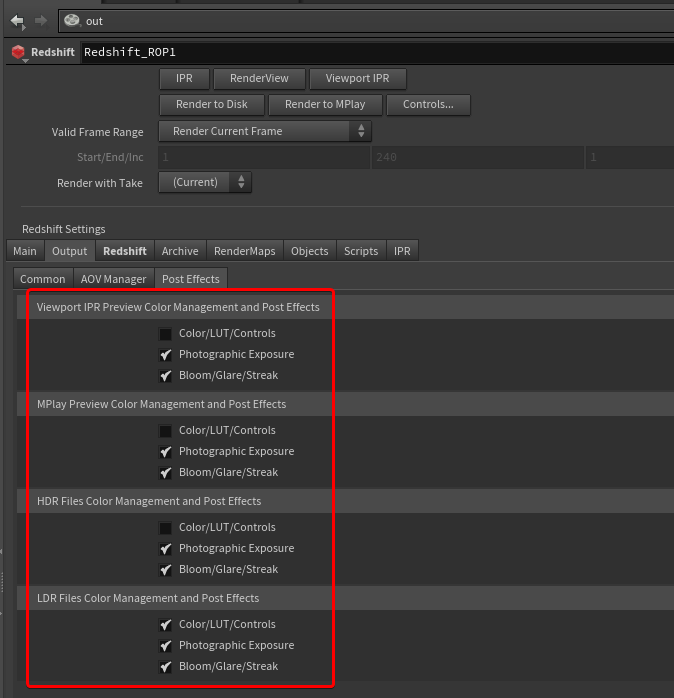The image size is (674, 698).
Task: Open Render with Take dropdown
Action: [205, 182]
